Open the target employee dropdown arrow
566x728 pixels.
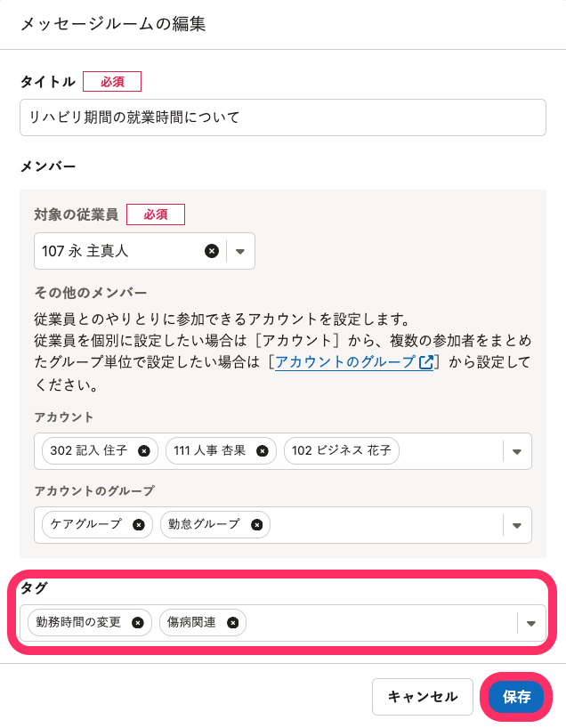(x=240, y=252)
